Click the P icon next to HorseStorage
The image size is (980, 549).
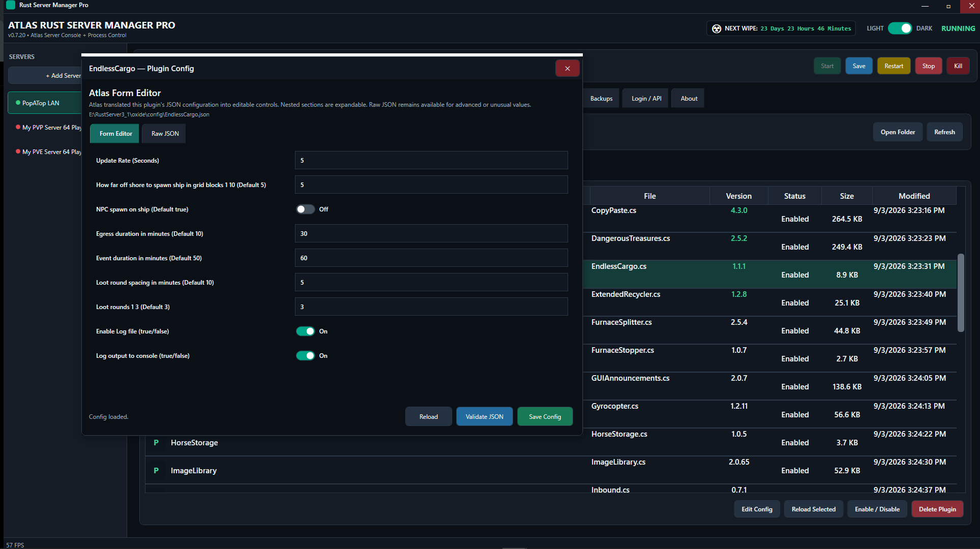click(x=156, y=443)
